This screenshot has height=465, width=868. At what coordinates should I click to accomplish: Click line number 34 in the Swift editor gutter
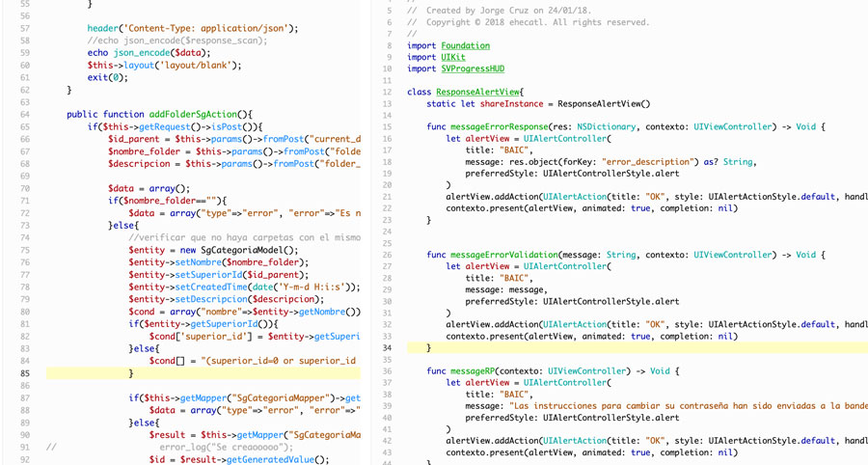click(x=387, y=348)
